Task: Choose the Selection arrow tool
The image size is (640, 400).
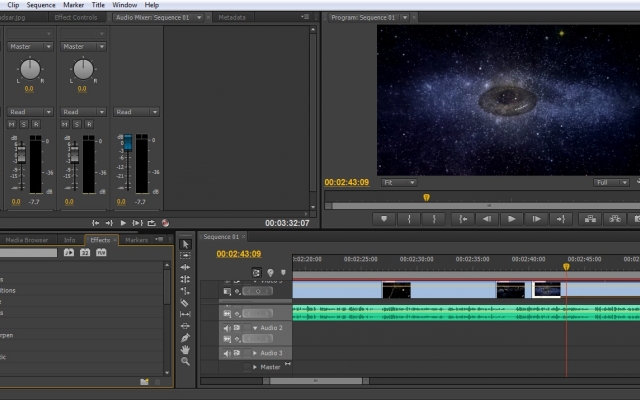Action: tap(185, 244)
